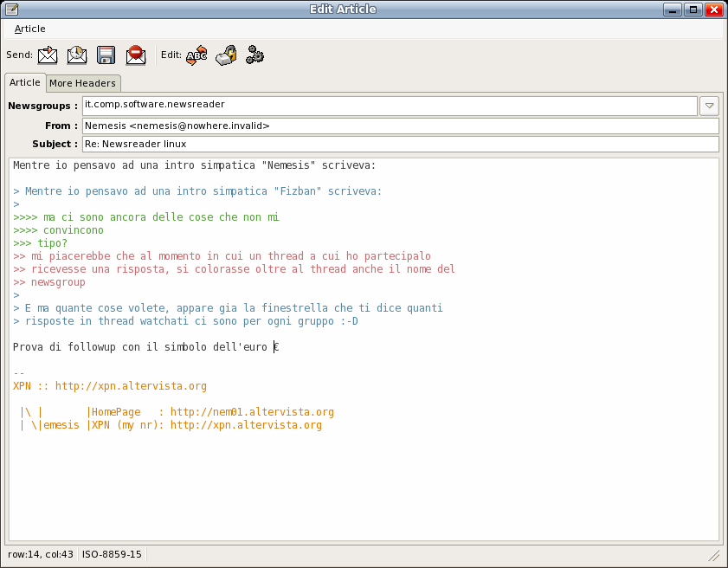728x568 pixels.
Task: Click the Edit Article window title icon
Action: (11, 9)
